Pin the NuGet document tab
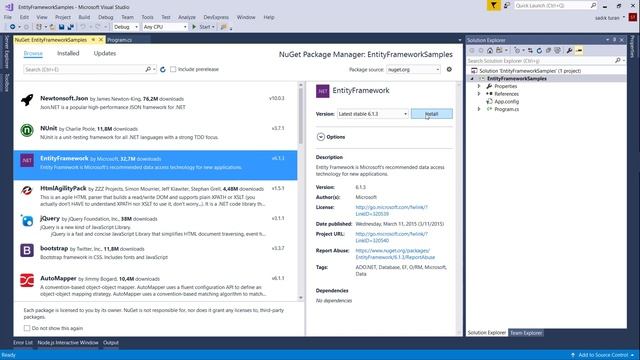Screen dimensions: 640x360 tap(93, 40)
